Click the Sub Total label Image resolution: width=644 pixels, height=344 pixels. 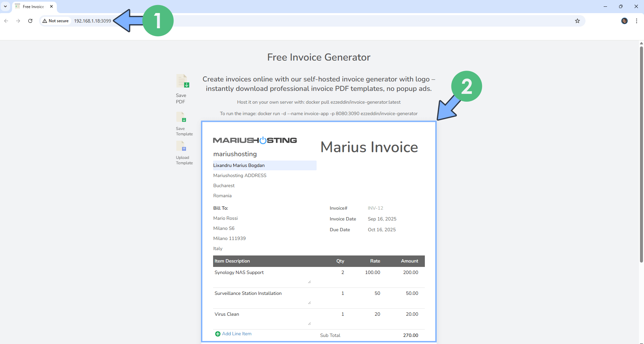330,335
